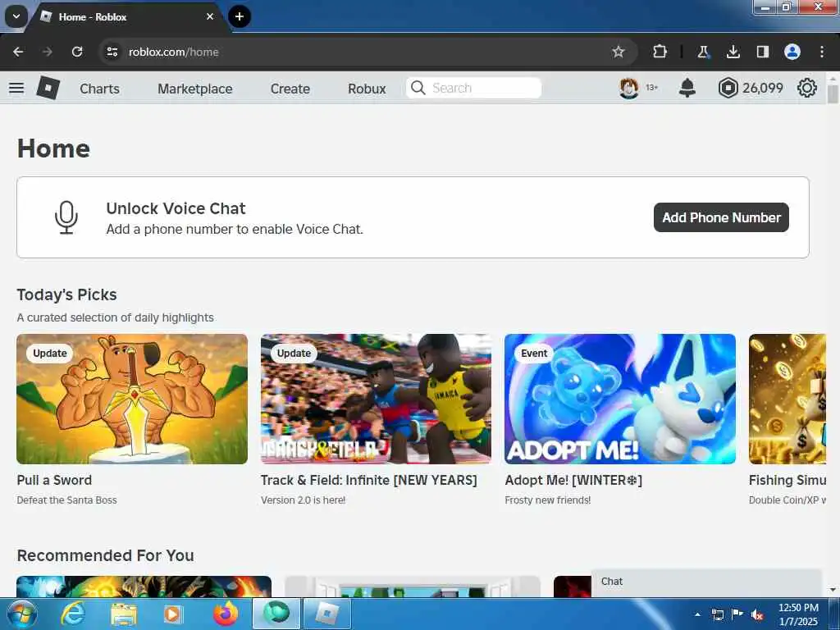Open the user avatar profile icon
The height and width of the screenshot is (630, 840).
(x=629, y=88)
